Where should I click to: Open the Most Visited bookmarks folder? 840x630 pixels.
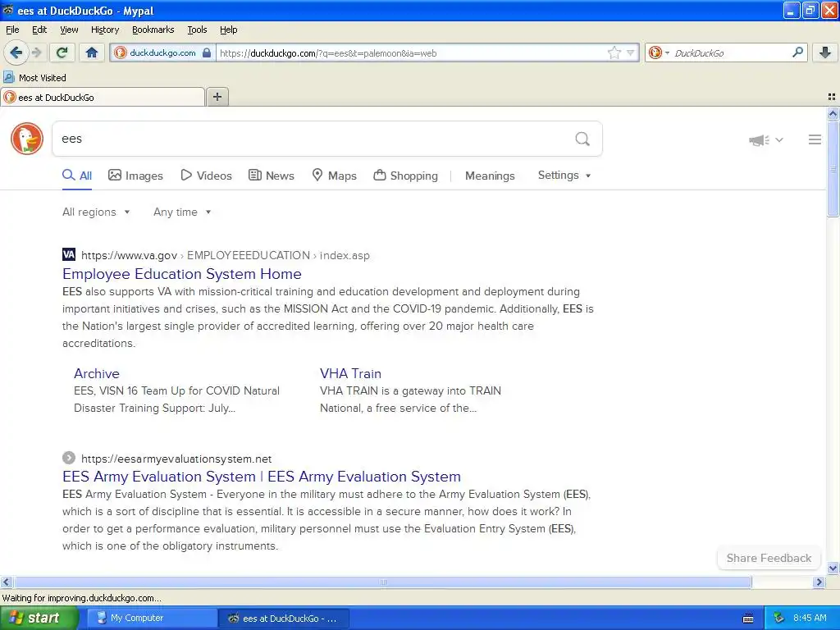(35, 78)
